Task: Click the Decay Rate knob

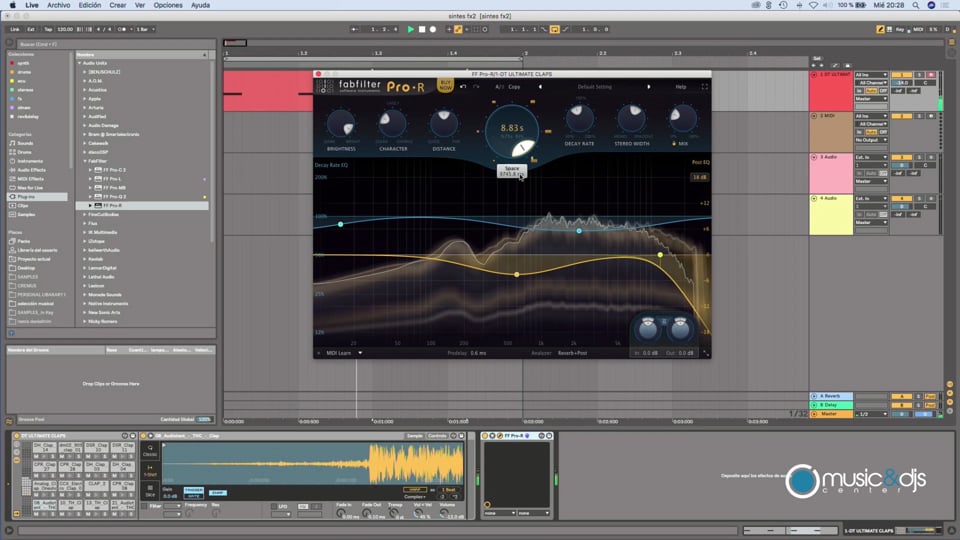Action: (x=579, y=119)
